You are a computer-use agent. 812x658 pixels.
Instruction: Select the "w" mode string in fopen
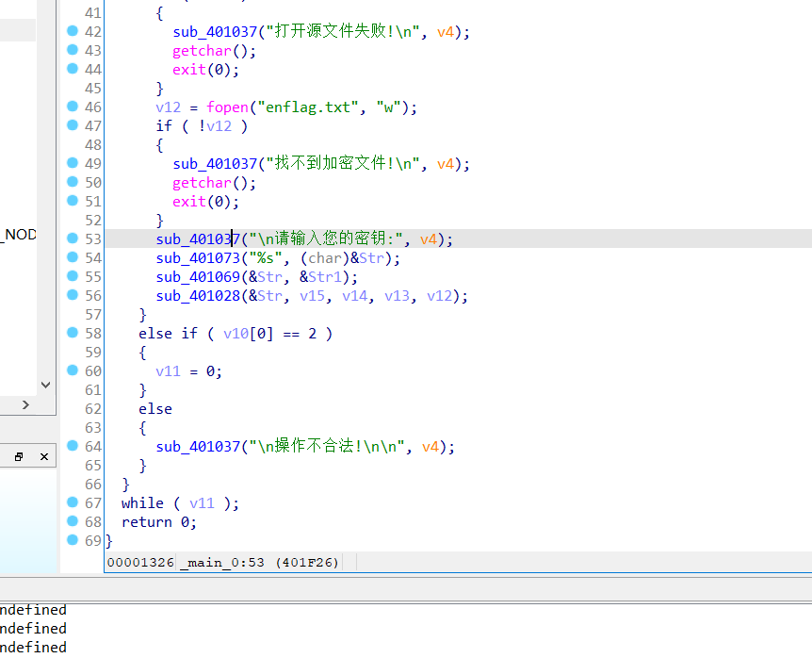click(x=388, y=107)
